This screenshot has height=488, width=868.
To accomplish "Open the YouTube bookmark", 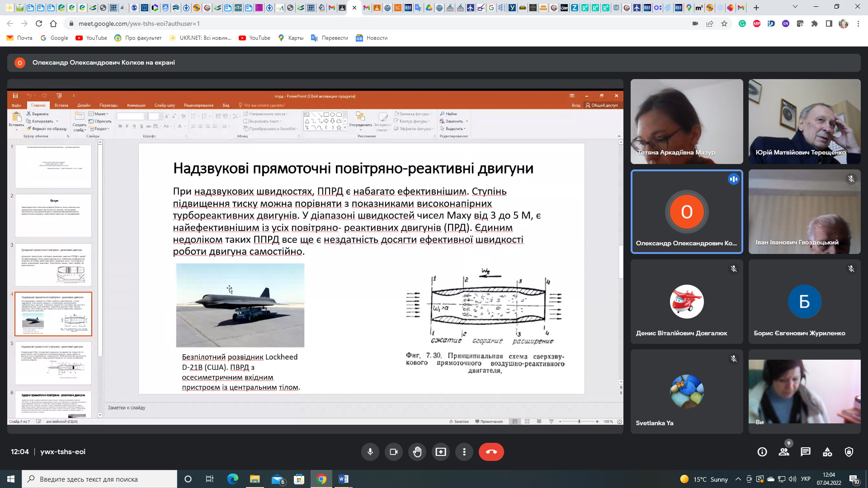I will [x=91, y=38].
